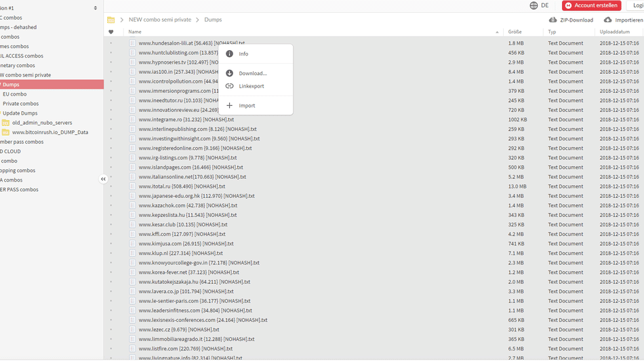Open the DE language selector
644x362 pixels.
pos(540,5)
